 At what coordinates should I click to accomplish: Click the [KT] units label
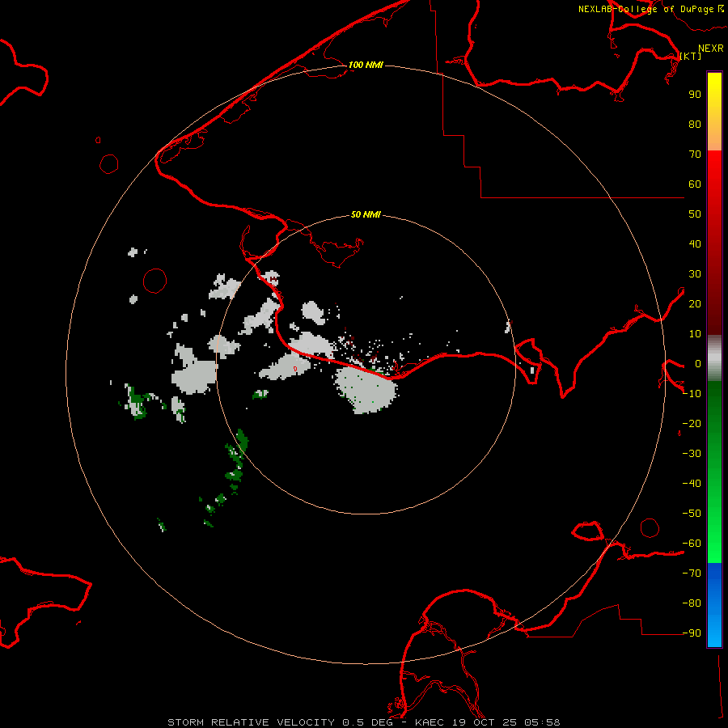(691, 56)
